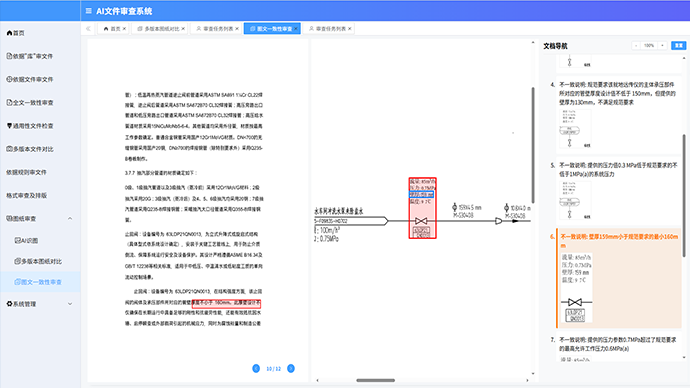Click the blue button beside the zoom controls
The image size is (690, 388).
[x=679, y=45]
